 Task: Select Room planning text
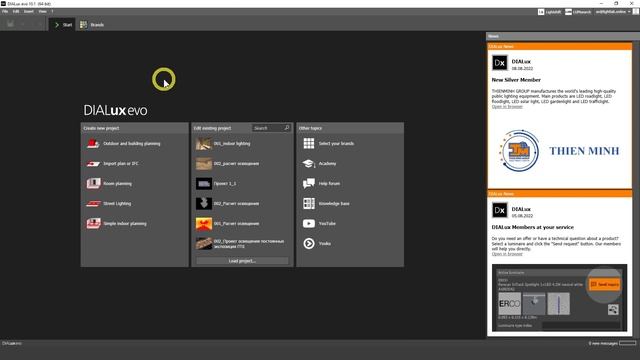[x=118, y=184]
